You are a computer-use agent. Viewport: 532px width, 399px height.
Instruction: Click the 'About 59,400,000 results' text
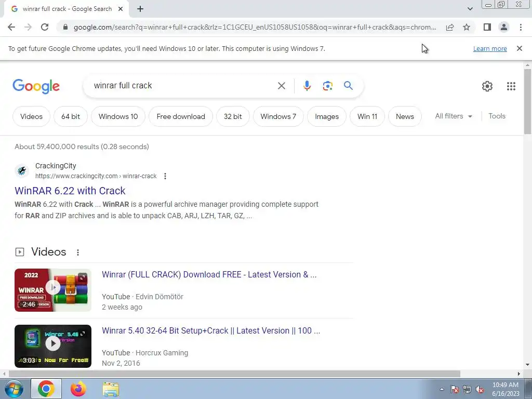[x=82, y=147]
